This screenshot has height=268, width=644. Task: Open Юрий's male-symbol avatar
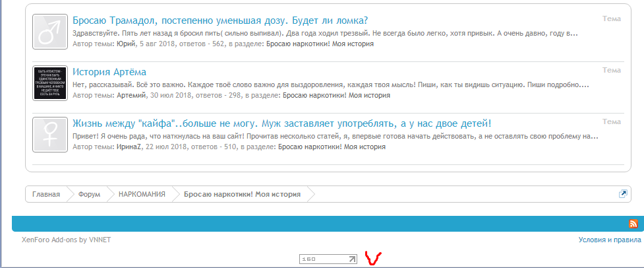(50, 32)
